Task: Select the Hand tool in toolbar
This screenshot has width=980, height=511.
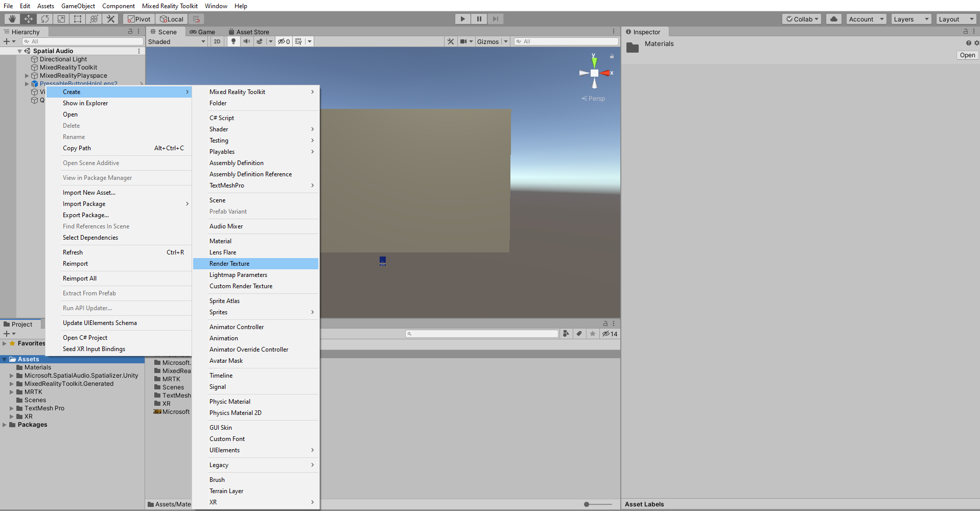Action: pos(12,19)
